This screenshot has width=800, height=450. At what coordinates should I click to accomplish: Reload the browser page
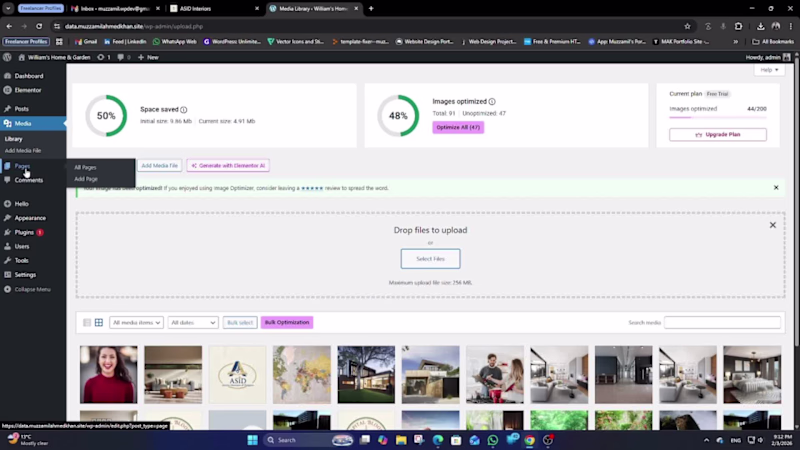tap(39, 26)
